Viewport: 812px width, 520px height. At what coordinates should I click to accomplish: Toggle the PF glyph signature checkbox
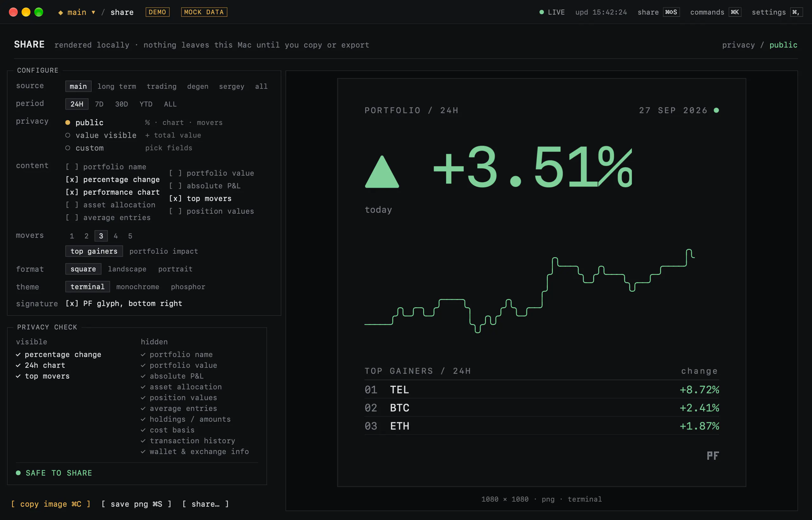click(x=72, y=303)
